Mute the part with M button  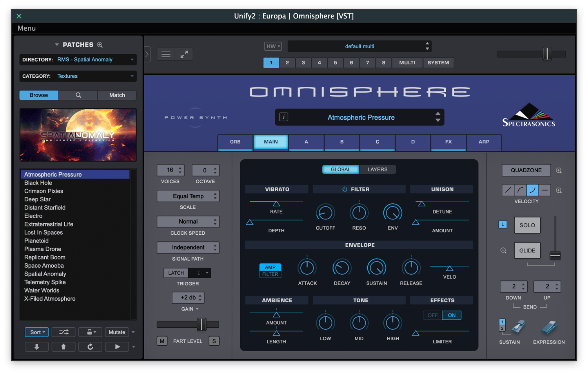click(162, 341)
